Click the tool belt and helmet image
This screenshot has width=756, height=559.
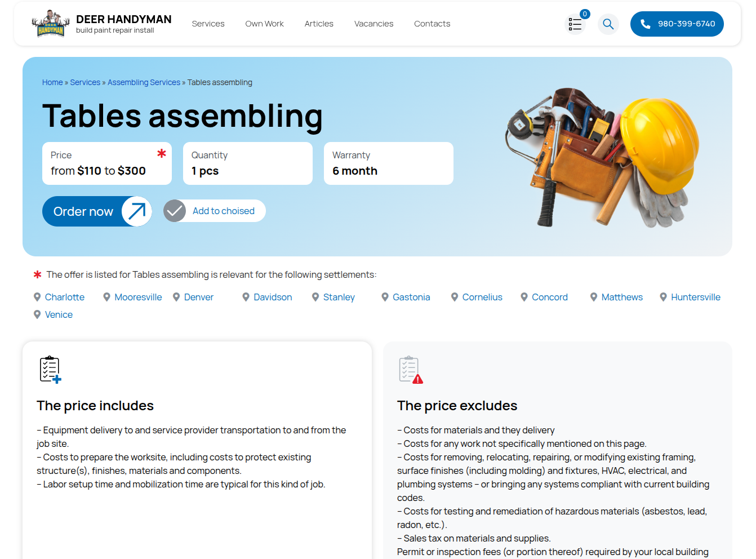point(602,157)
